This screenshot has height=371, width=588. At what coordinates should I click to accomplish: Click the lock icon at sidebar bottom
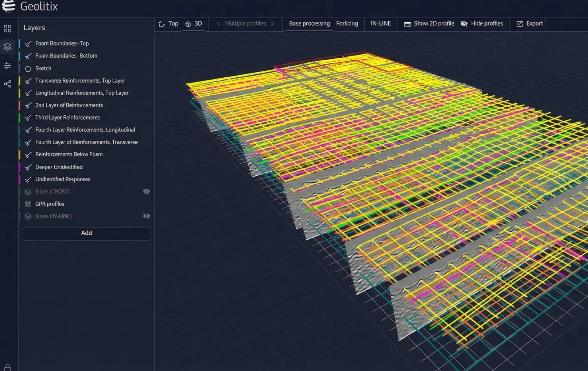tap(7, 367)
